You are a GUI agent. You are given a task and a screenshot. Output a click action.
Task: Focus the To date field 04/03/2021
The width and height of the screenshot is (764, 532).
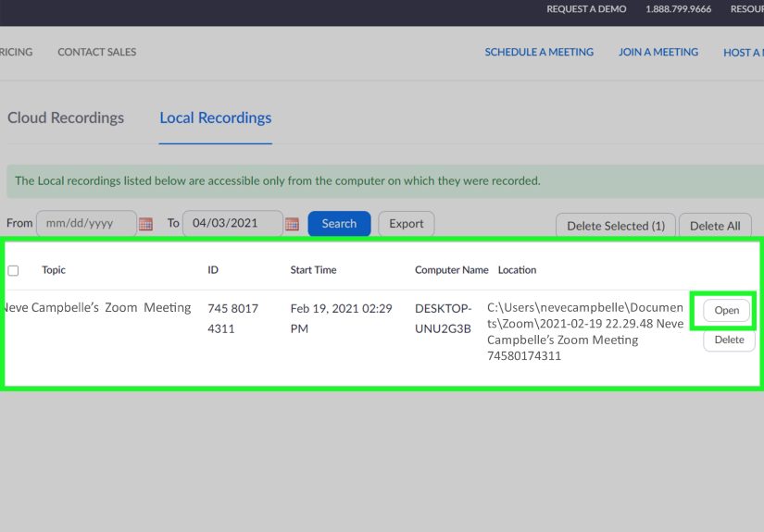pos(232,223)
